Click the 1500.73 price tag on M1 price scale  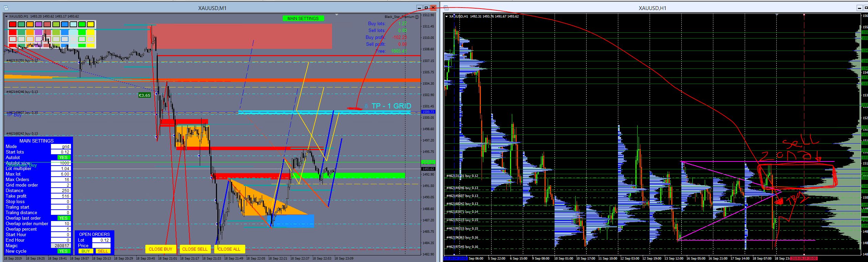tap(428, 112)
